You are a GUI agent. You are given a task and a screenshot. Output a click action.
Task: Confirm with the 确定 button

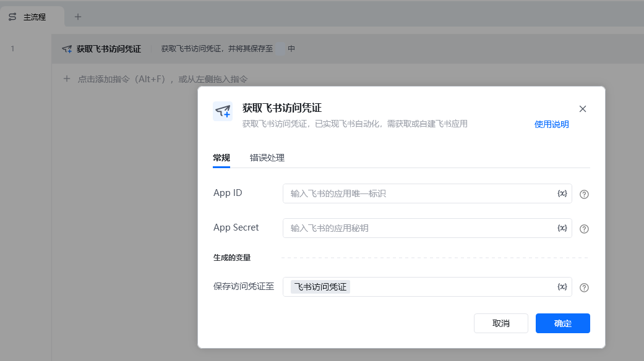[x=563, y=323]
